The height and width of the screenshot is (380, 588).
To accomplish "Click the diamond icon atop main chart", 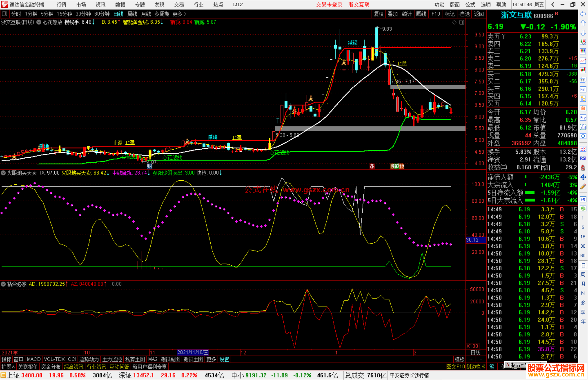I will tap(454, 22).
